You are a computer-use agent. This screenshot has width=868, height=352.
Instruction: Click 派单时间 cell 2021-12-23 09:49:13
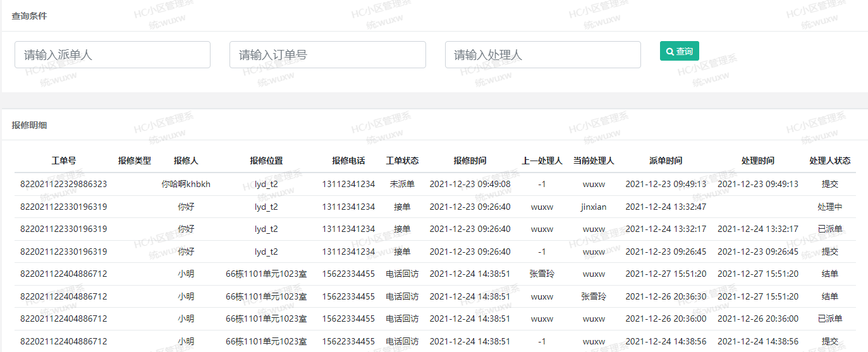pyautogui.click(x=666, y=184)
